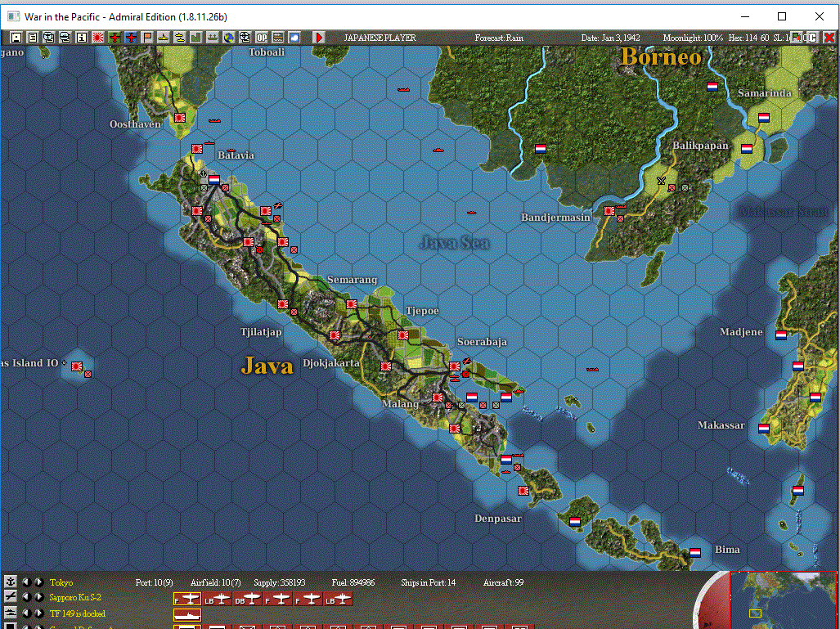Open the 'TF 149 is docked' link
This screenshot has width=840, height=629.
point(78,613)
